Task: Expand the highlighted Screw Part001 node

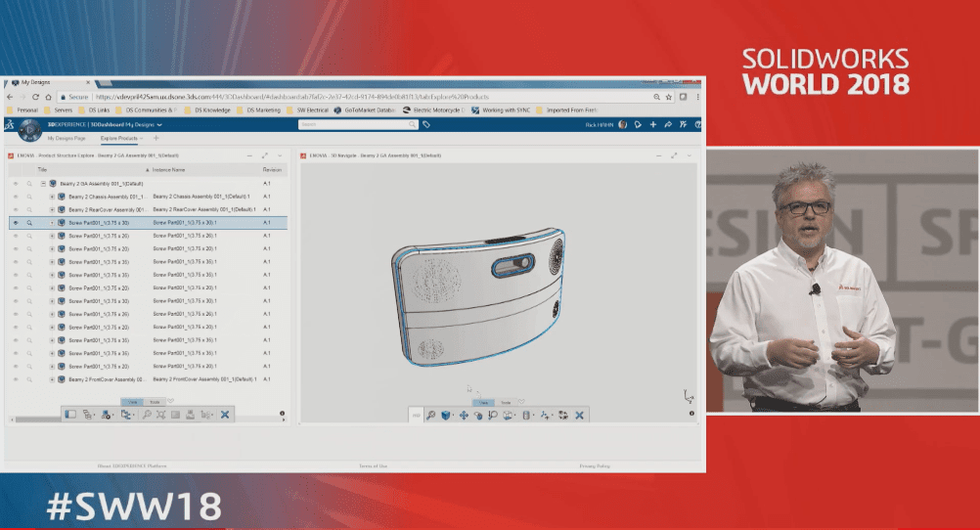Action: [52, 223]
